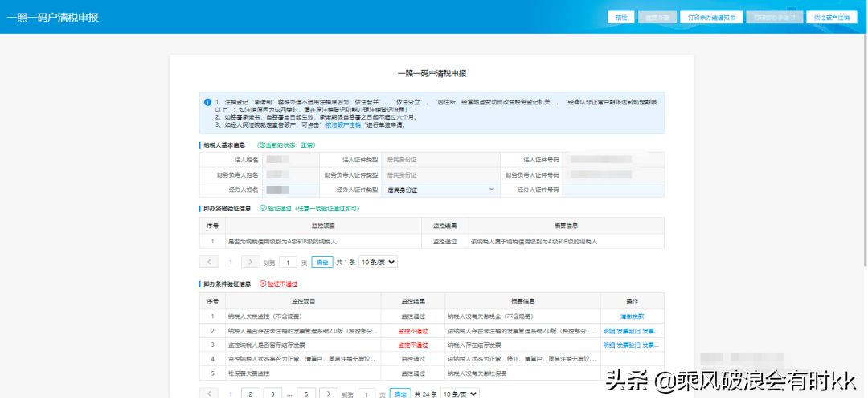
Task: Open 经办人证件类型 dropdown
Action: 440,190
